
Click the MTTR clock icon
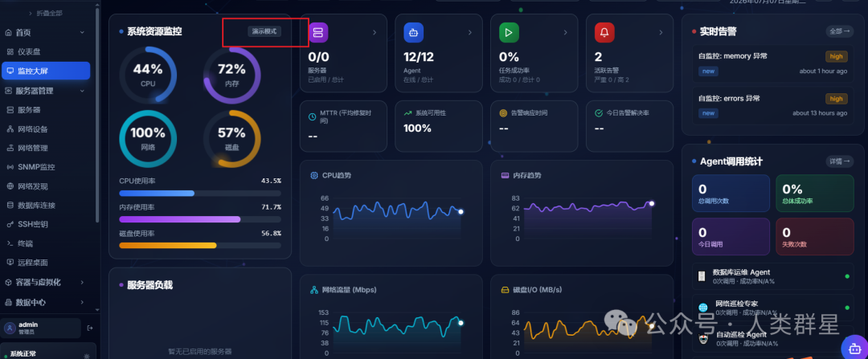(313, 116)
